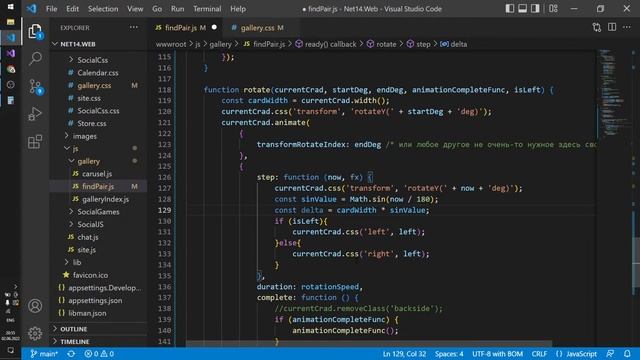The image size is (640, 360).
Task: Click CRLF end of line selector
Action: [539, 354]
